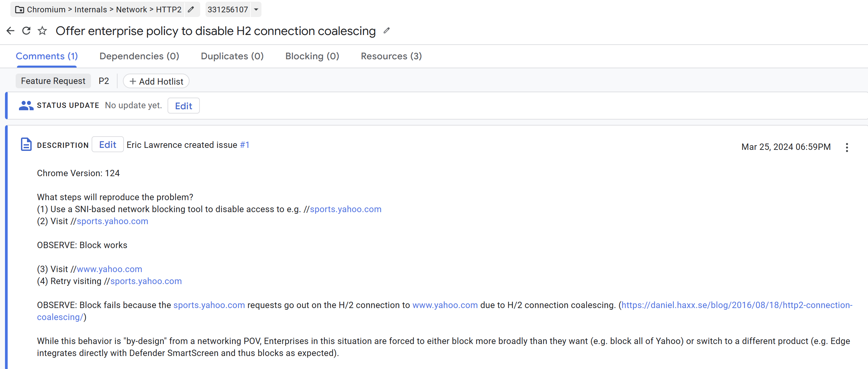Click the Add Hotlist button
The height and width of the screenshot is (369, 868).
156,82
